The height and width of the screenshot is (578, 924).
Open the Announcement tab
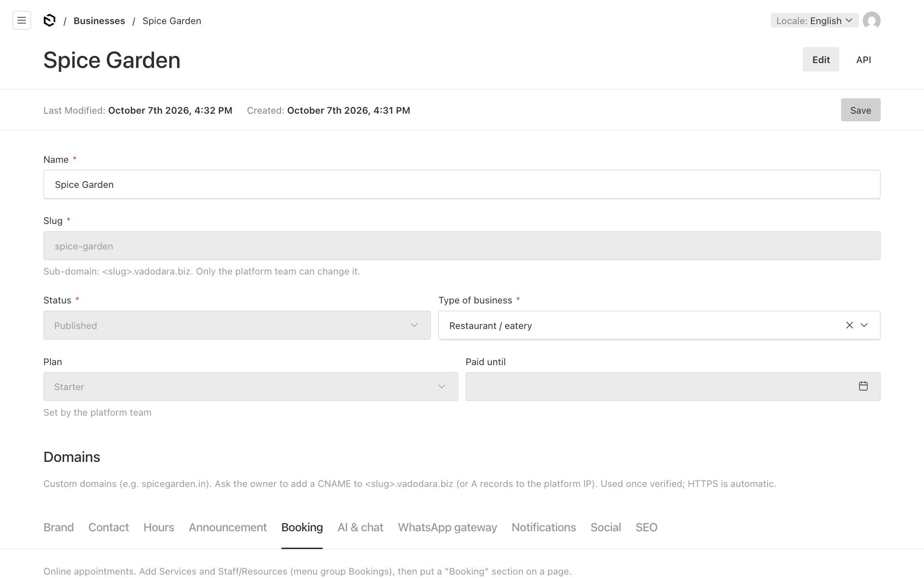[x=228, y=527]
